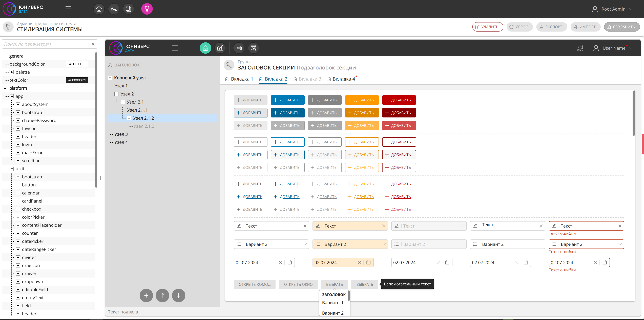This screenshot has height=320, width=644.
Task: Expand the aboutSystem node
Action: point(18,104)
